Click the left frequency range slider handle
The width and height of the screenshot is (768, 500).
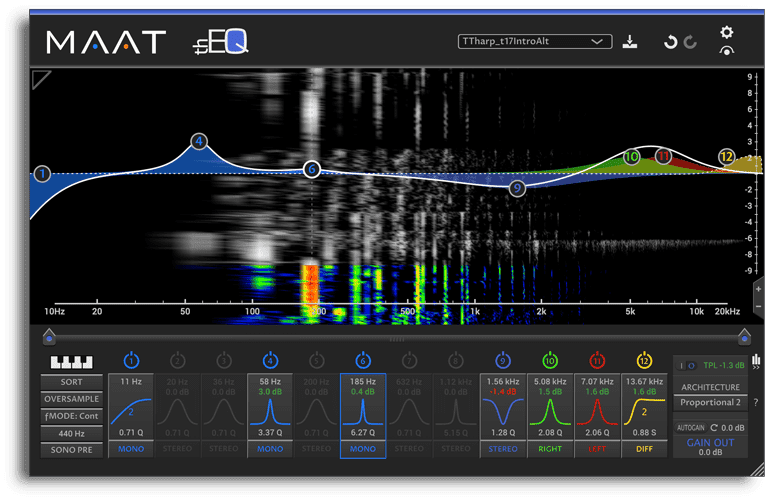(x=49, y=336)
